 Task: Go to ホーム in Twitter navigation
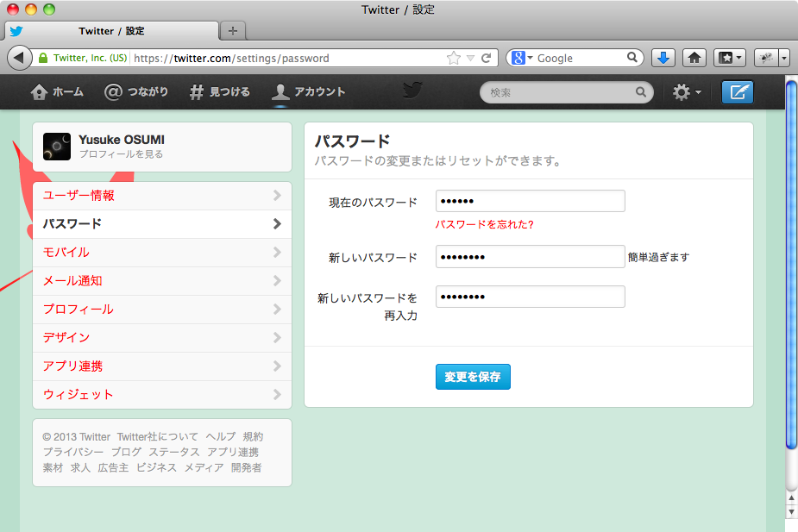(57, 92)
